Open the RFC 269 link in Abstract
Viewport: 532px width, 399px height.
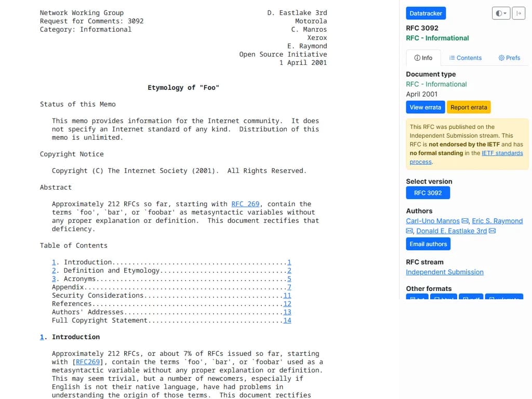pos(245,204)
